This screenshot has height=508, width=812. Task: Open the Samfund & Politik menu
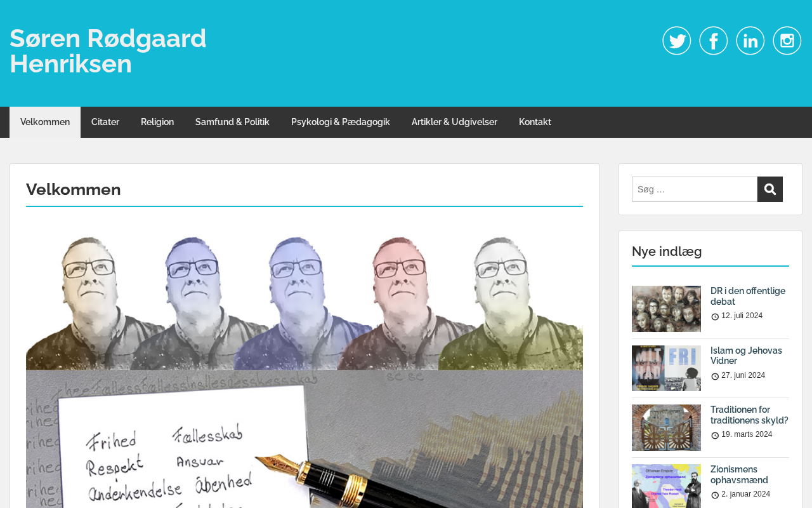pos(232,122)
